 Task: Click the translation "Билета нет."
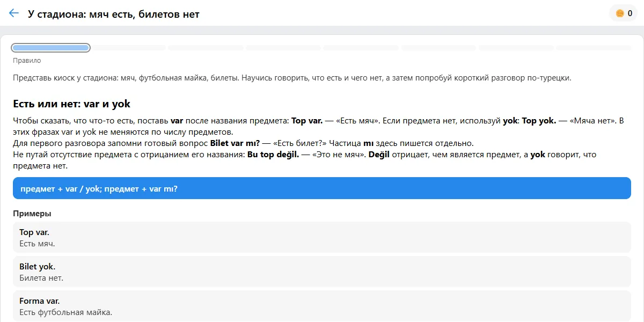point(41,278)
